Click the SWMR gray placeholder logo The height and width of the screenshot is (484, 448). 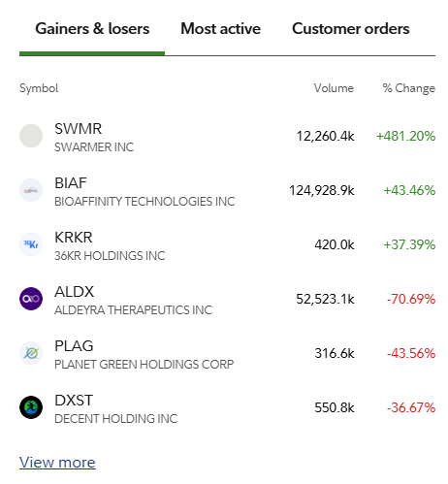pos(31,136)
